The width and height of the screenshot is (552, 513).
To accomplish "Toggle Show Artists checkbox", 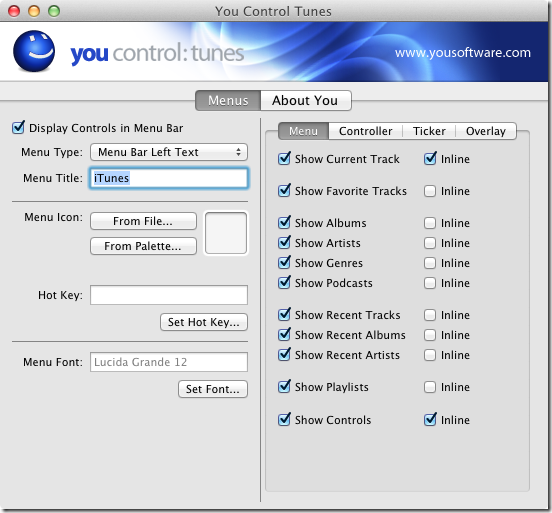I will 284,243.
